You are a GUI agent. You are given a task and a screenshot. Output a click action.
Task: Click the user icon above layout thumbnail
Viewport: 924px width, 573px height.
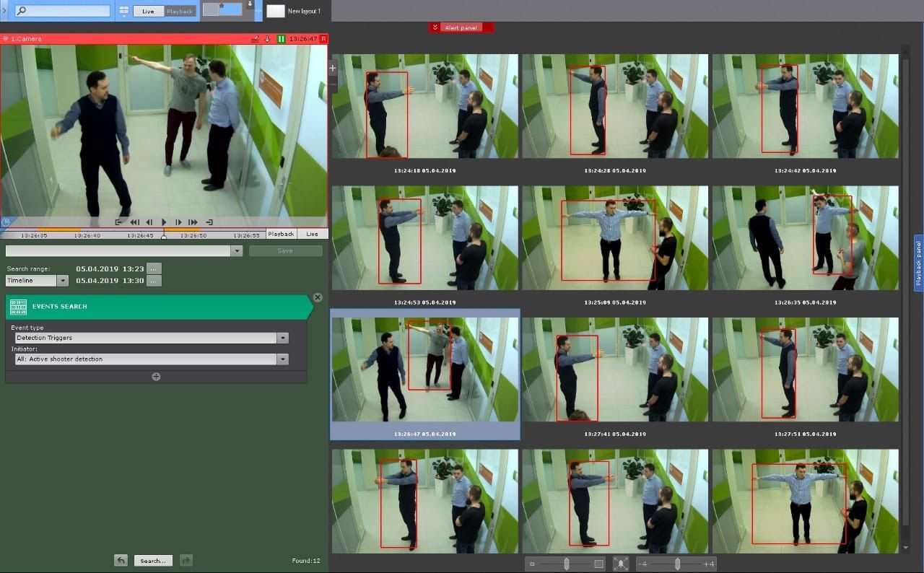[250, 4]
